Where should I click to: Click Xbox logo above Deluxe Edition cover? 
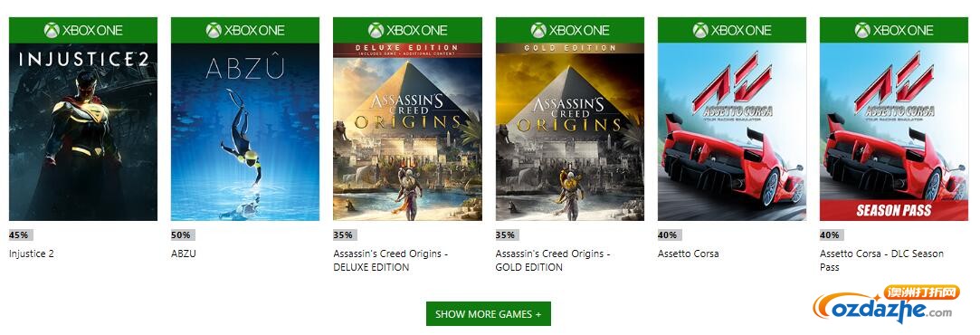click(376, 30)
